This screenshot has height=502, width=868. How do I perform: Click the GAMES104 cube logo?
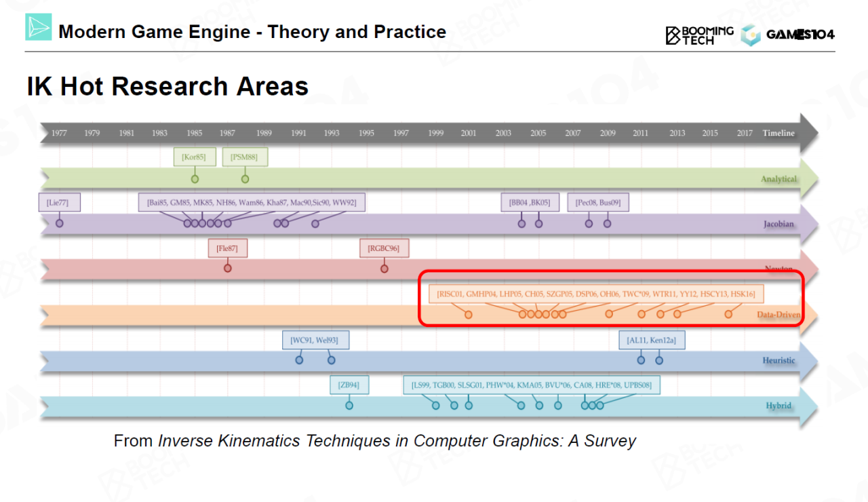point(751,35)
